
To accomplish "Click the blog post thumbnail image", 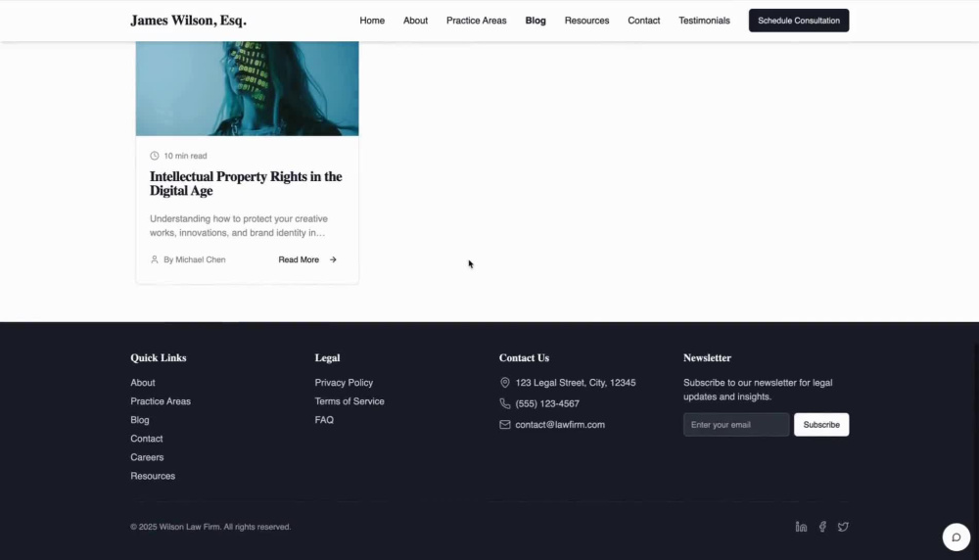I will click(248, 89).
